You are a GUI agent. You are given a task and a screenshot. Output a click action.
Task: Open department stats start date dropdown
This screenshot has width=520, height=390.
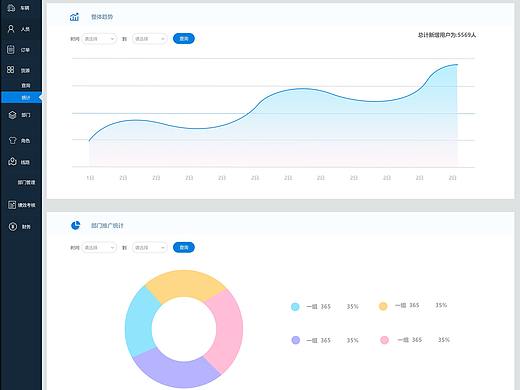click(x=99, y=248)
